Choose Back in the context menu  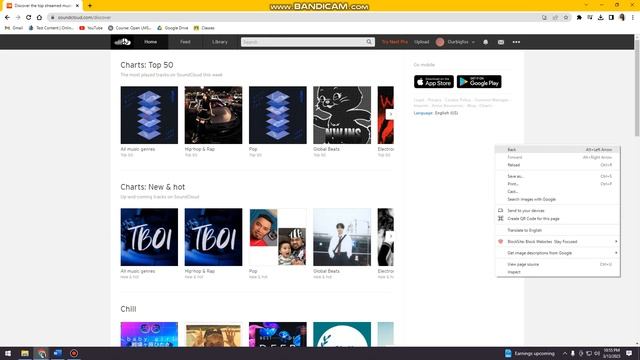tap(558, 150)
